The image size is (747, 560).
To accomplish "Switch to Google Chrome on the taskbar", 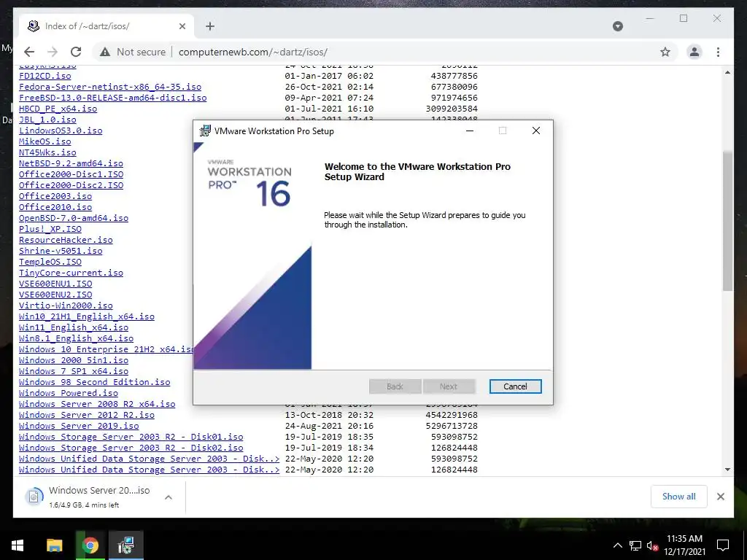I will (x=90, y=545).
